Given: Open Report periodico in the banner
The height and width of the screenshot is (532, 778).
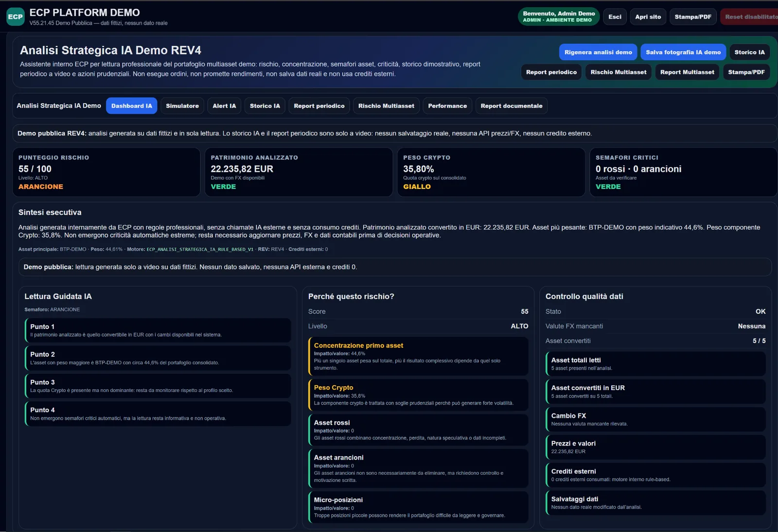Looking at the screenshot, I should click(x=551, y=72).
